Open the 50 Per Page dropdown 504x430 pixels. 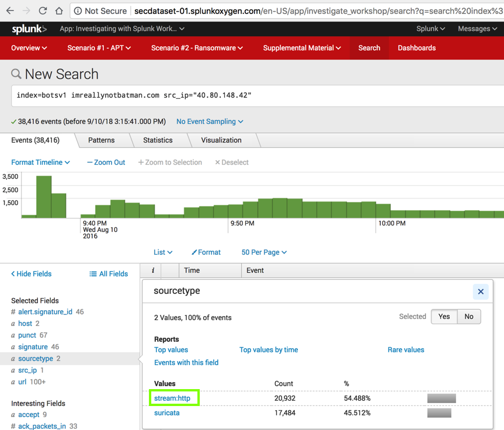pos(264,252)
